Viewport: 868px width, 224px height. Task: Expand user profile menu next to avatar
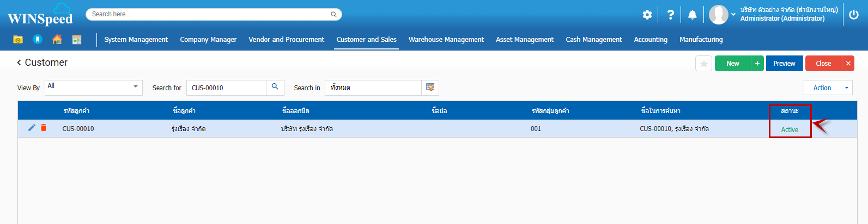pos(733,15)
